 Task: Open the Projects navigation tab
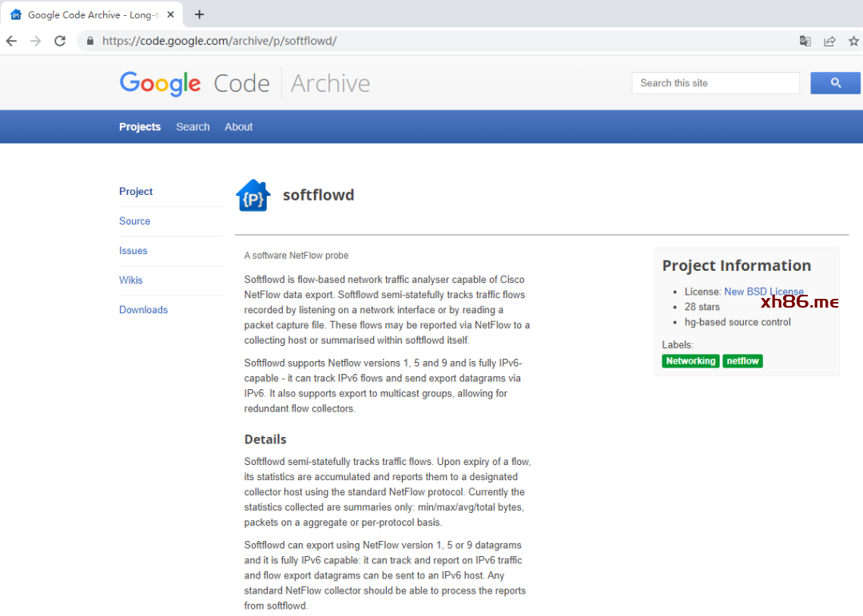140,127
